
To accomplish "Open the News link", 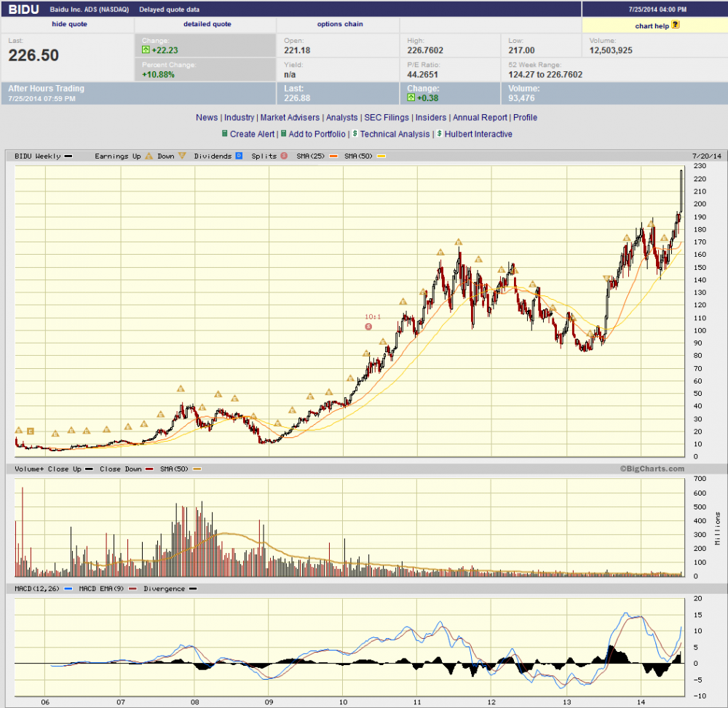I will coord(207,117).
